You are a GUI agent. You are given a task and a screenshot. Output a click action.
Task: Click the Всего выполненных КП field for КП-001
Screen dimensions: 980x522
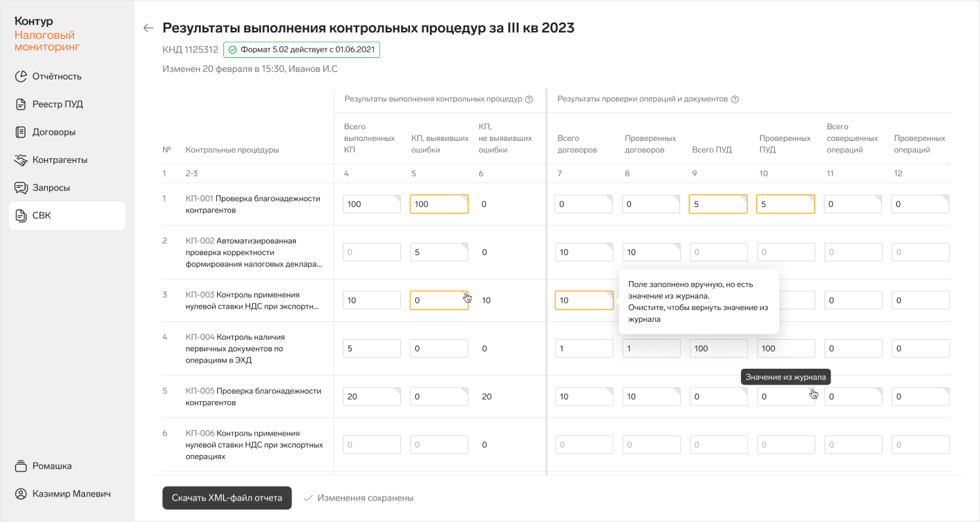pyautogui.click(x=371, y=204)
